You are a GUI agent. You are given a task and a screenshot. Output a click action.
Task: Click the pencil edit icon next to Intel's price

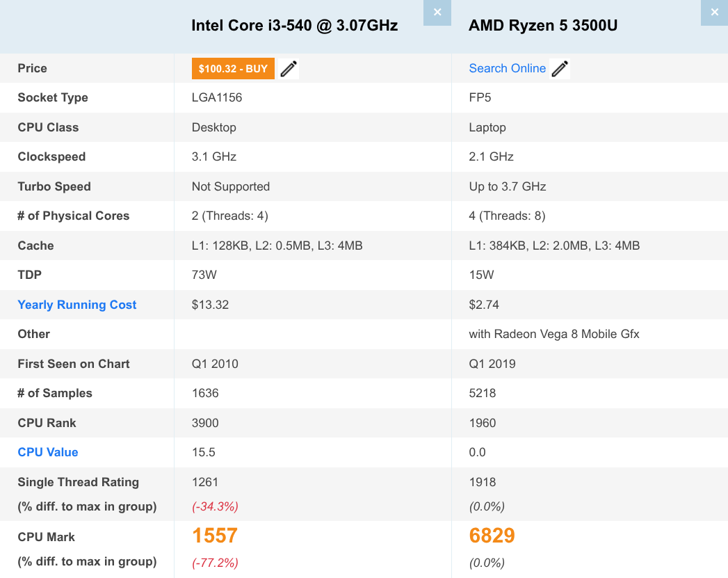[x=289, y=68]
